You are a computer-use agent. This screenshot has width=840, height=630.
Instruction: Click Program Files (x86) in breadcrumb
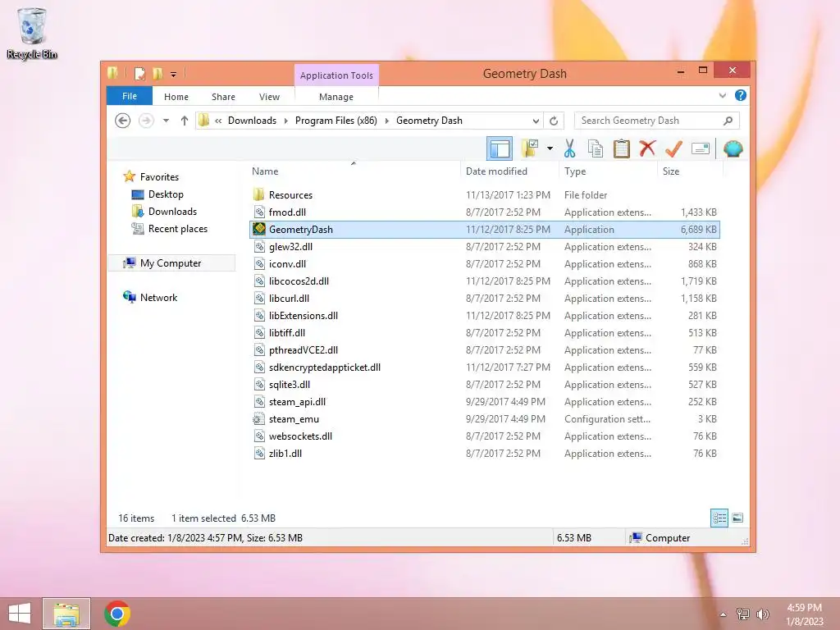click(x=336, y=121)
